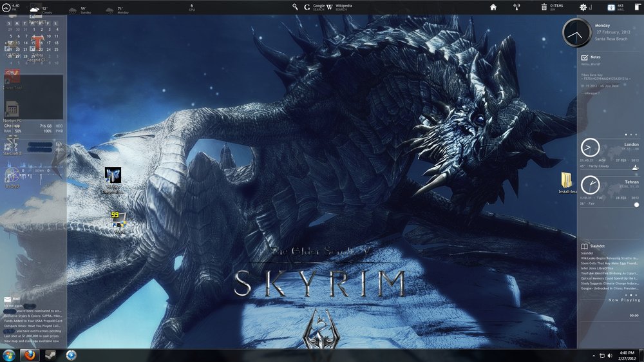Open the Notes widget title
This screenshot has height=362, width=644.
pos(596,57)
